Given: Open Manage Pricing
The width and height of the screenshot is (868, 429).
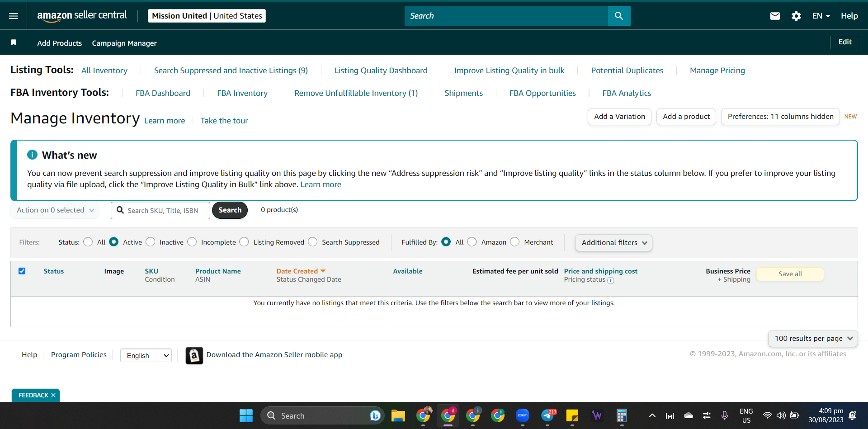Looking at the screenshot, I should pyautogui.click(x=717, y=71).
